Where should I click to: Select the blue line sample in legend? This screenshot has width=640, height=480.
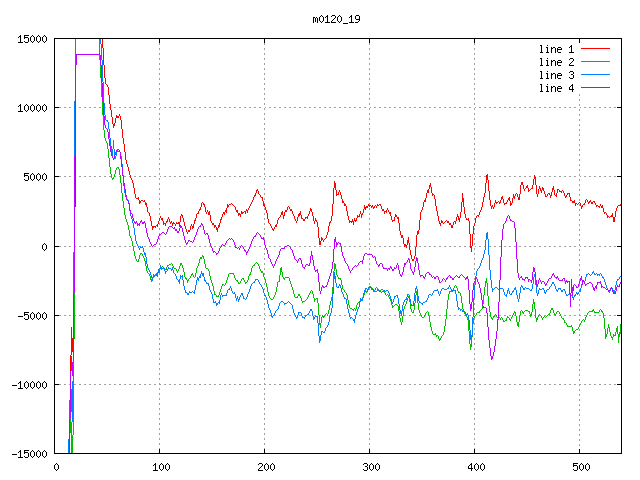click(595, 75)
